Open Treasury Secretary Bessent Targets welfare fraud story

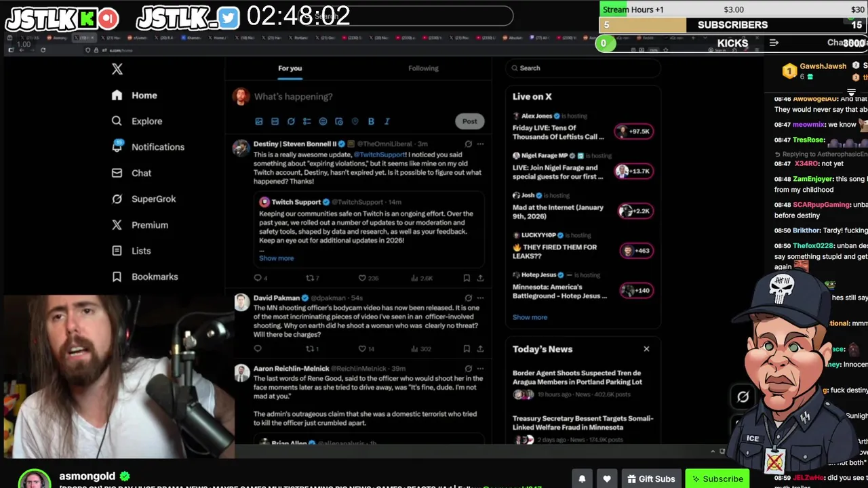point(583,423)
